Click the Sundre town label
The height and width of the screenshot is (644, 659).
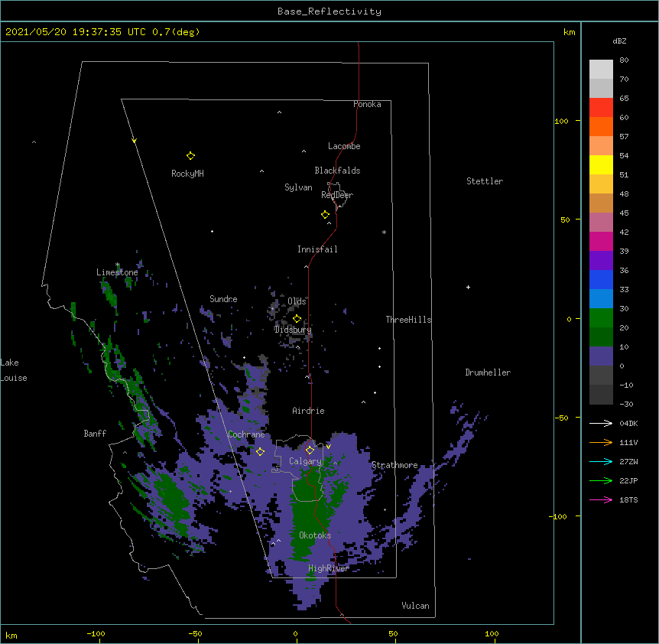[x=223, y=299]
